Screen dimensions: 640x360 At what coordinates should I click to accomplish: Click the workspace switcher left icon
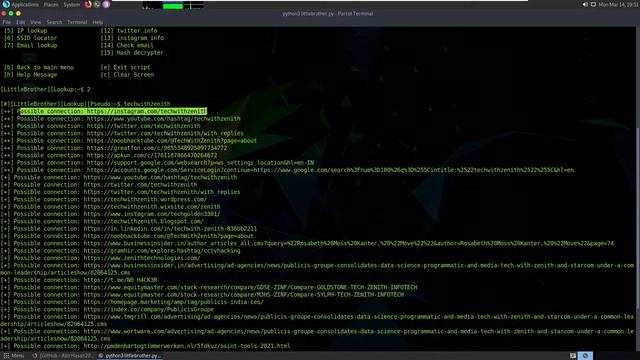[x=573, y=356]
